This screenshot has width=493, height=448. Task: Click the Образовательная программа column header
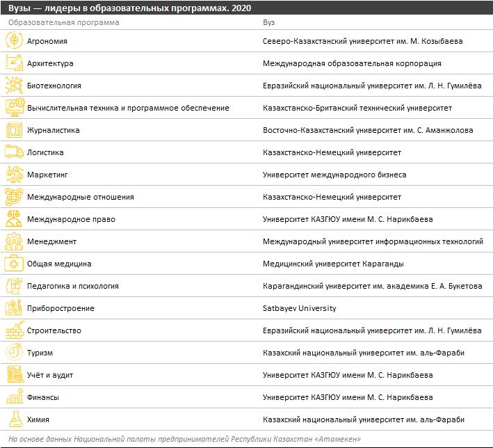click(x=64, y=22)
